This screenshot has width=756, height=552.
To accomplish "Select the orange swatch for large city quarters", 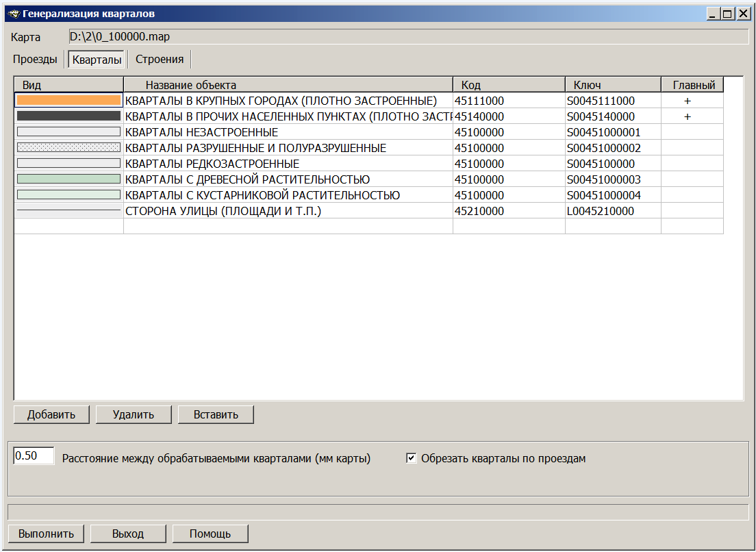I will coord(68,101).
